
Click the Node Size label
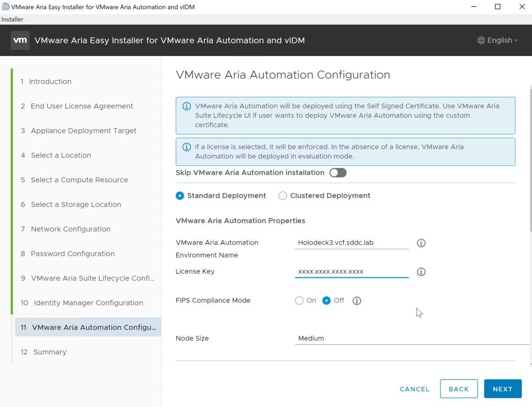tap(192, 338)
